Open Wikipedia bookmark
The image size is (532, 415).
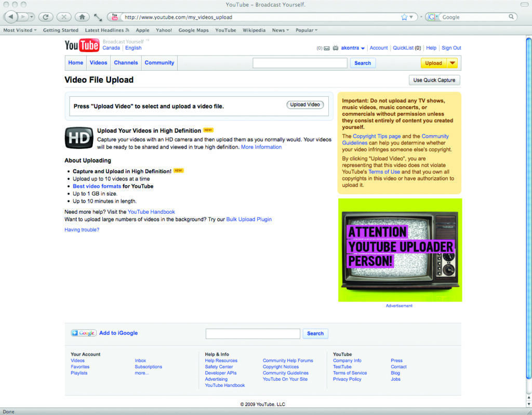[254, 30]
